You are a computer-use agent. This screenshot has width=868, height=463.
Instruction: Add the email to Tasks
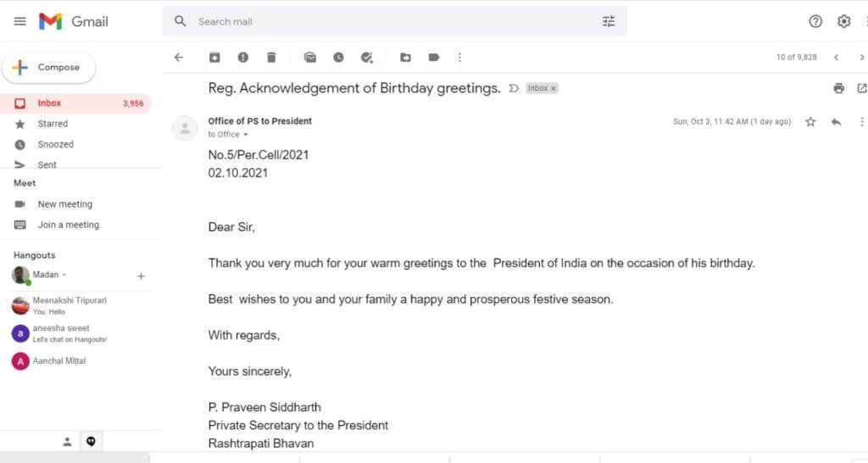point(366,57)
